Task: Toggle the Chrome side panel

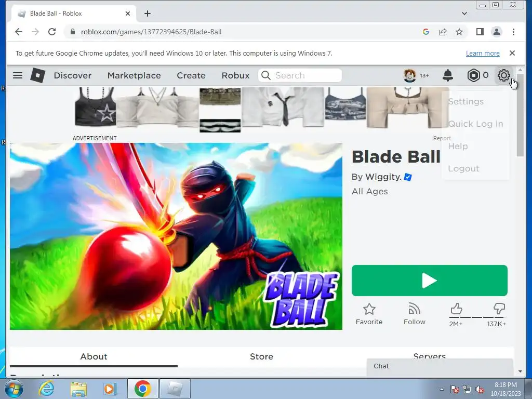Action: (x=480, y=32)
